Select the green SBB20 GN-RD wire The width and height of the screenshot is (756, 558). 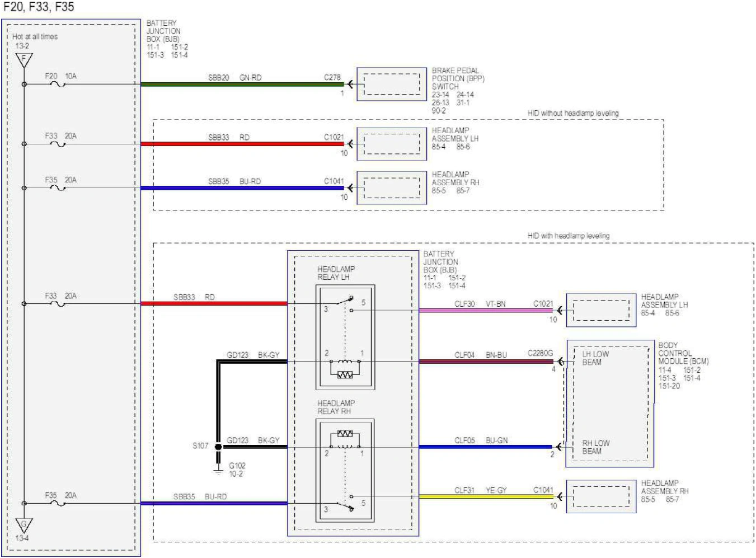(x=242, y=85)
